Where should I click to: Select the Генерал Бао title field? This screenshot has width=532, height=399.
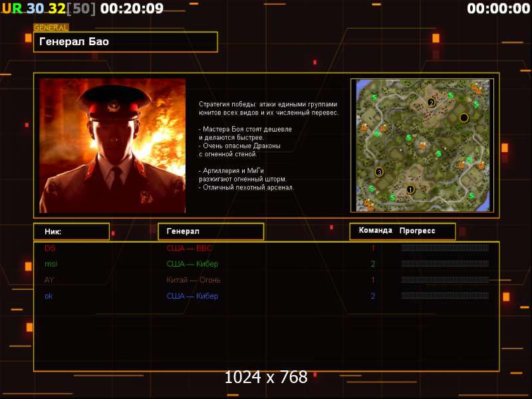coord(126,42)
